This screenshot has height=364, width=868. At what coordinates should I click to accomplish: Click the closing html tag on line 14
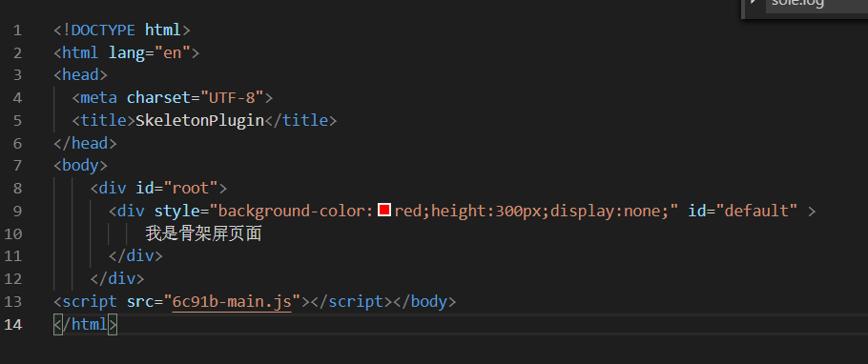tap(85, 324)
